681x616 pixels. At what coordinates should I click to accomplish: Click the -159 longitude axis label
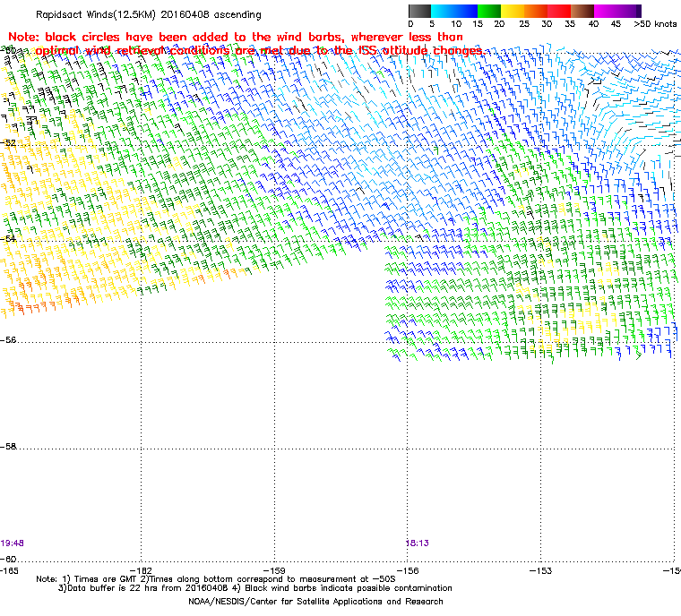coord(274,570)
